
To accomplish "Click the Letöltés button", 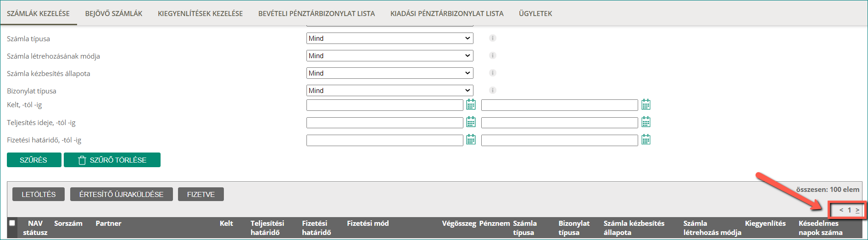I will pyautogui.click(x=39, y=194).
